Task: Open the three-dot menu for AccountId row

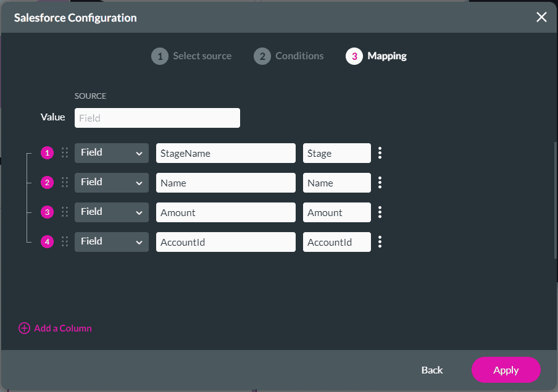Action: pos(380,242)
